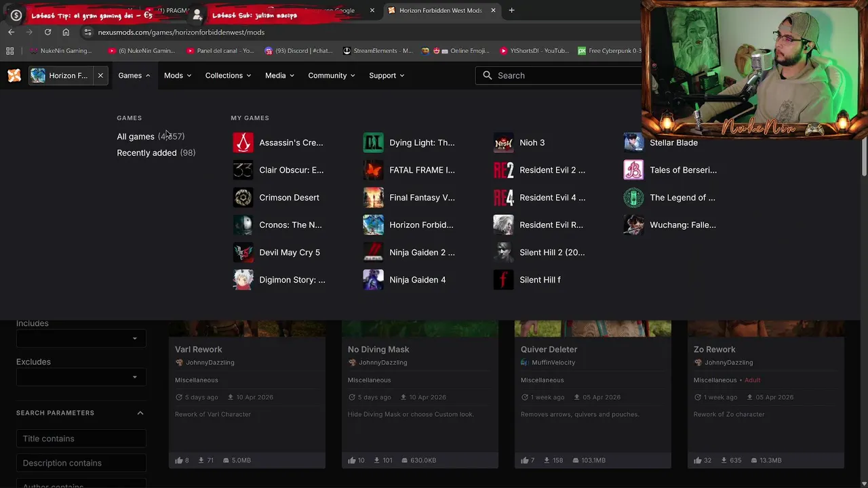View site information icon in address bar
The image size is (868, 488).
87,32
